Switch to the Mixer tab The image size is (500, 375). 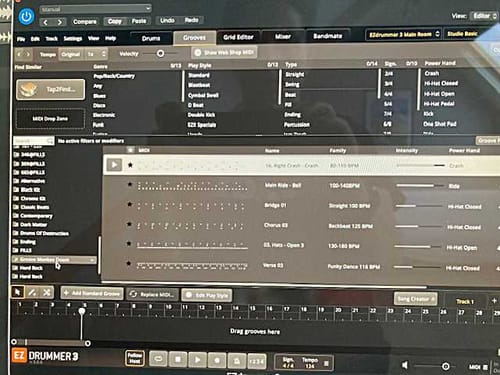[283, 36]
